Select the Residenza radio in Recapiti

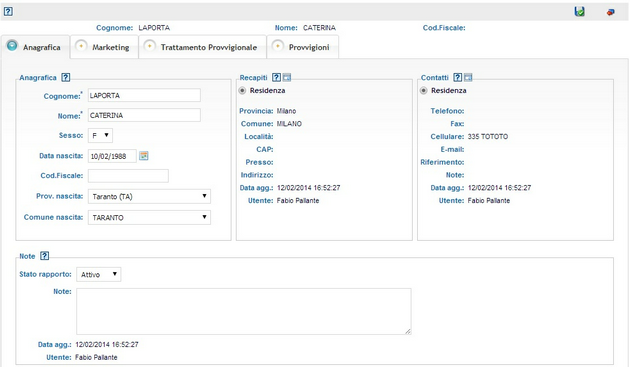click(x=242, y=90)
